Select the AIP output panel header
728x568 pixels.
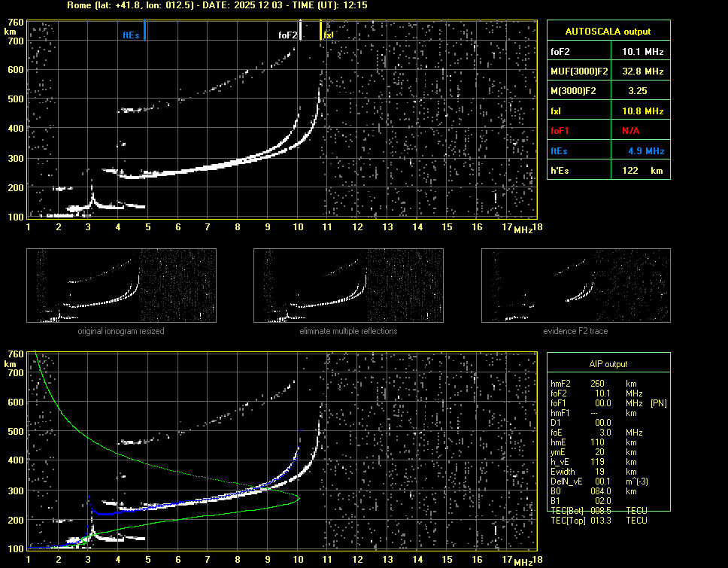point(608,364)
